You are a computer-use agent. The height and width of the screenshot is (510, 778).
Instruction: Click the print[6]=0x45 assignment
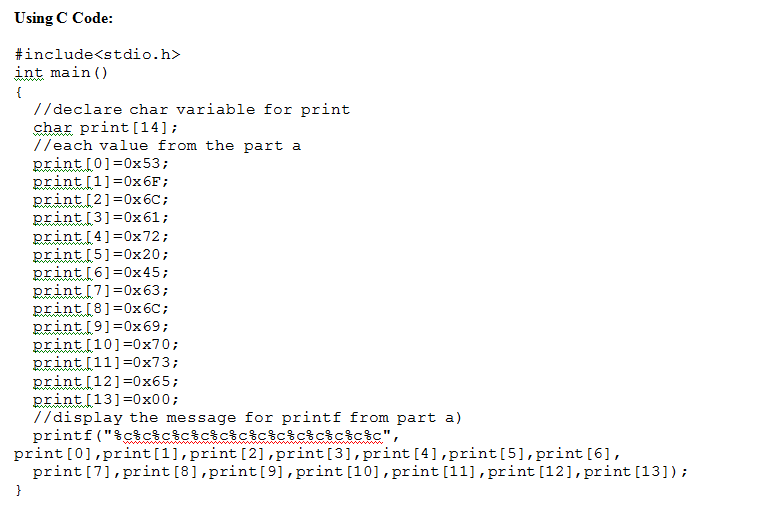[101, 273]
